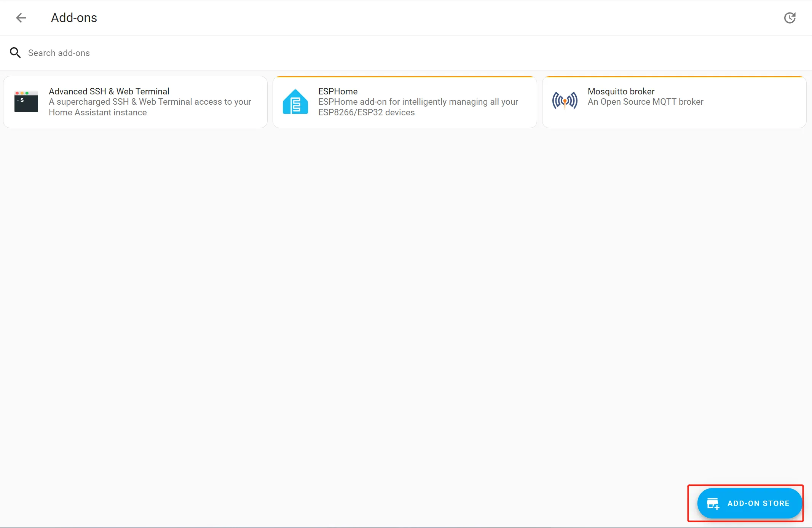Open the Mosquitto broker add-on title
Image resolution: width=812 pixels, height=528 pixels.
click(621, 91)
